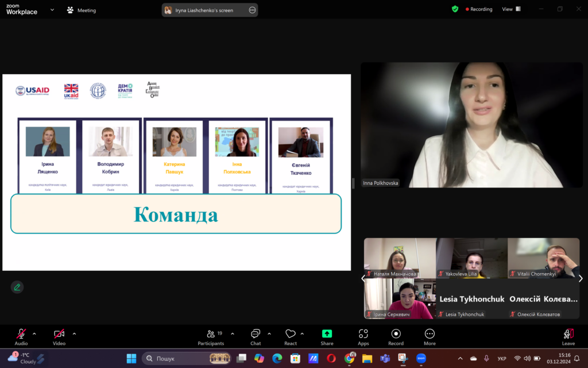Click the Команда title banner on slide
588x368 pixels.
(176, 214)
